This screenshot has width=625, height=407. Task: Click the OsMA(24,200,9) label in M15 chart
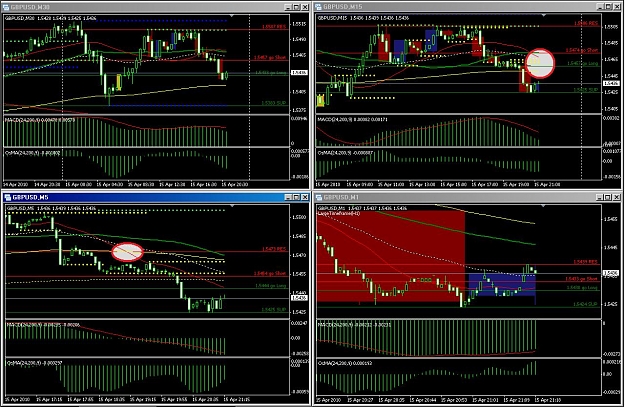334,153
